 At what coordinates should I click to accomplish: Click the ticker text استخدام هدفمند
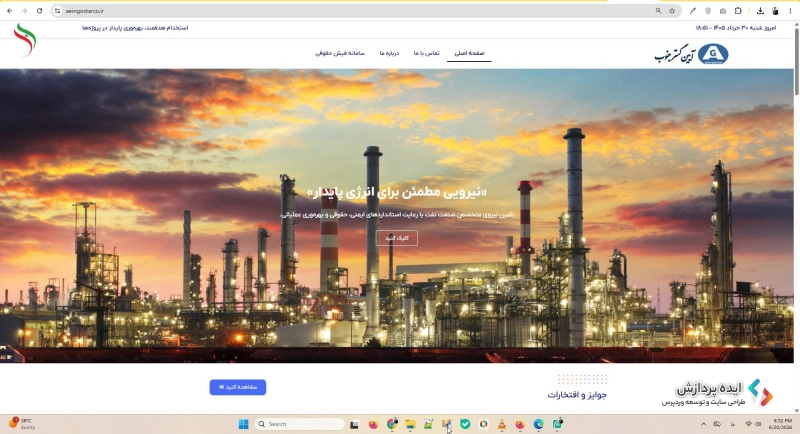[135, 28]
